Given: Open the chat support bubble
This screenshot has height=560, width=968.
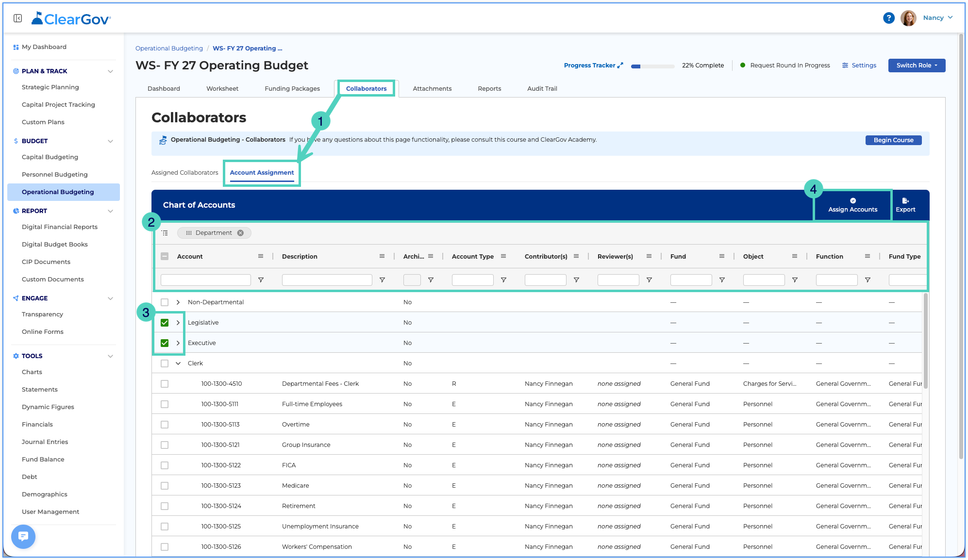Looking at the screenshot, I should pyautogui.click(x=23, y=536).
